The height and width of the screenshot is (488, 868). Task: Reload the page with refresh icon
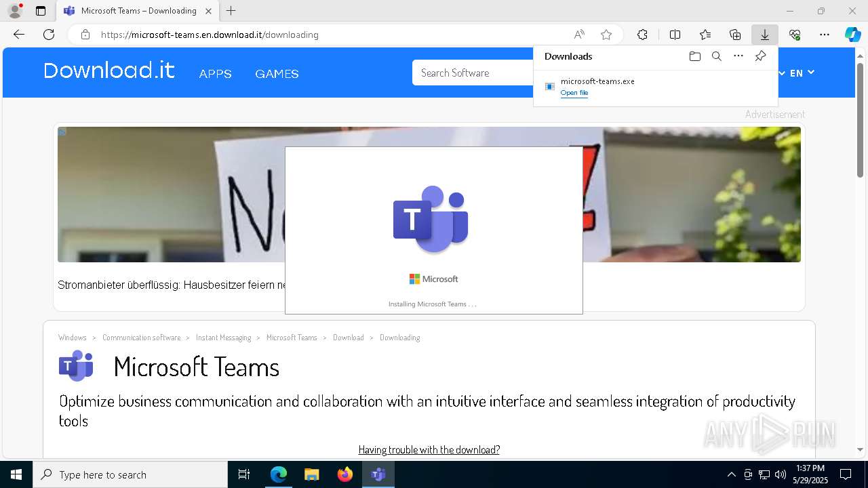pos(49,35)
